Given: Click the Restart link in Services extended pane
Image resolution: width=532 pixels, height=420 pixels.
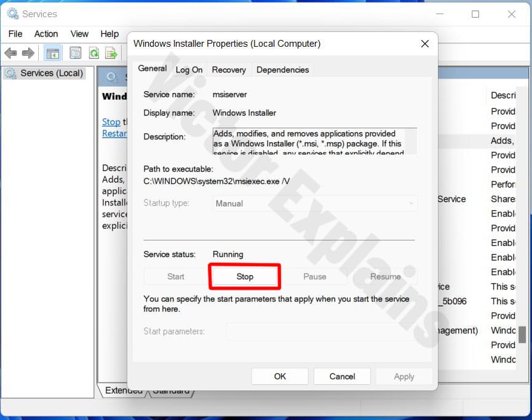Looking at the screenshot, I should click(114, 133).
